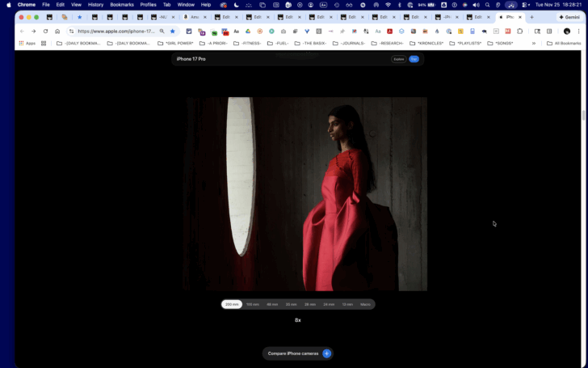
Task: Choose the Macro camera option
Action: point(365,305)
